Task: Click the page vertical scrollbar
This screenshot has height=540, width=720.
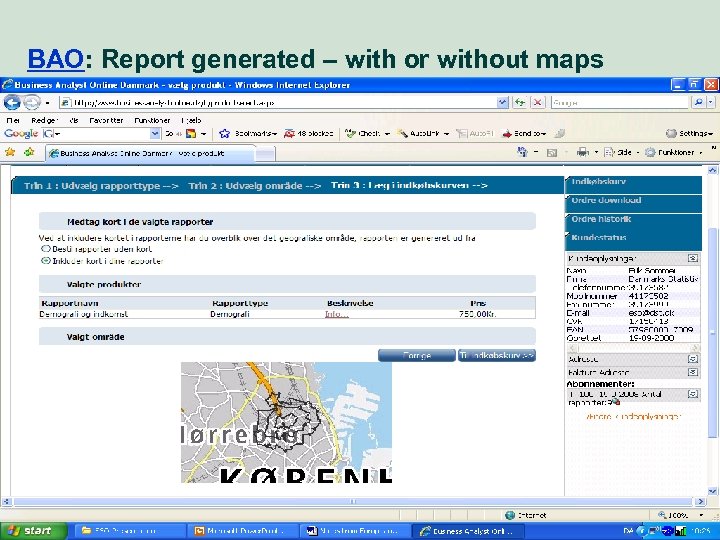Action: coord(712,331)
